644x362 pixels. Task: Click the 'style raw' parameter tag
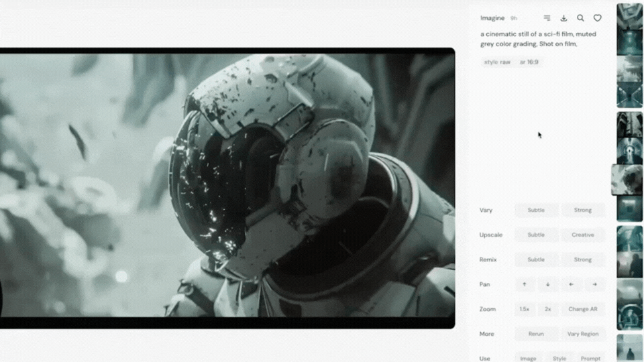pos(497,62)
